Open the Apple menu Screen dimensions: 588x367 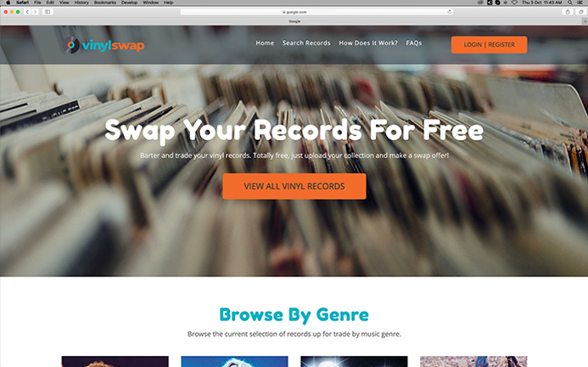[8, 3]
